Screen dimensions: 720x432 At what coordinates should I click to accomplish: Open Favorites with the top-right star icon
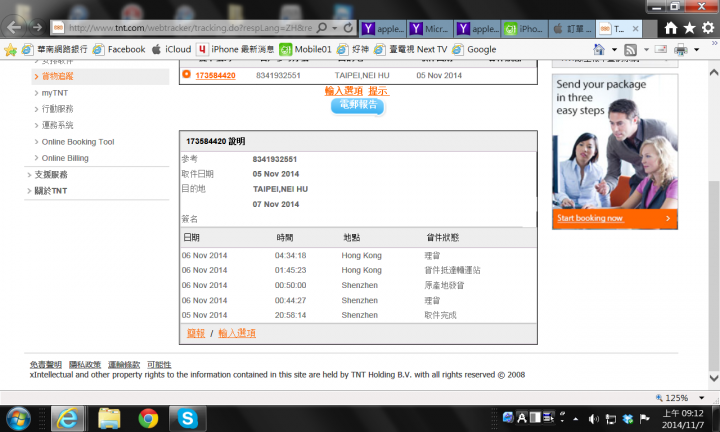point(690,28)
